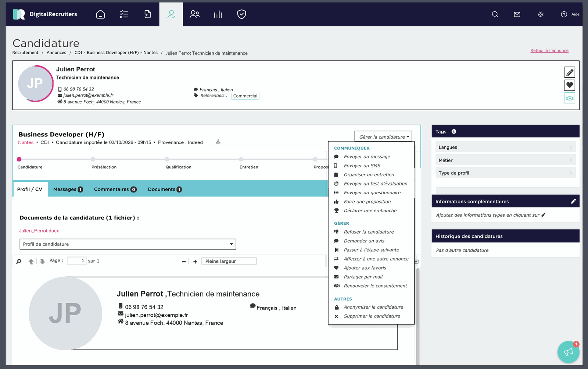Open the statistics bar chart icon

pyautogui.click(x=218, y=14)
